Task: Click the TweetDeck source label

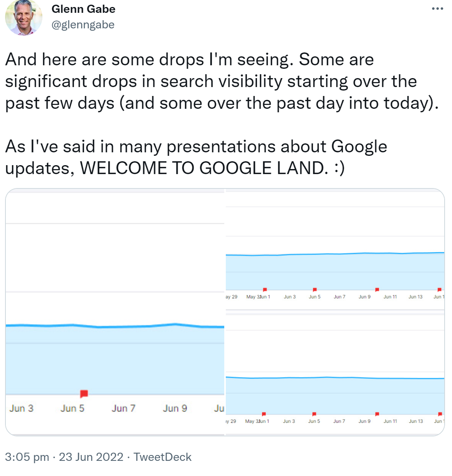Action: pos(163,457)
